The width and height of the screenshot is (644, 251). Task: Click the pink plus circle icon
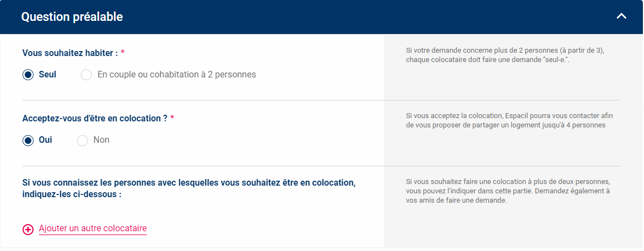point(28,229)
